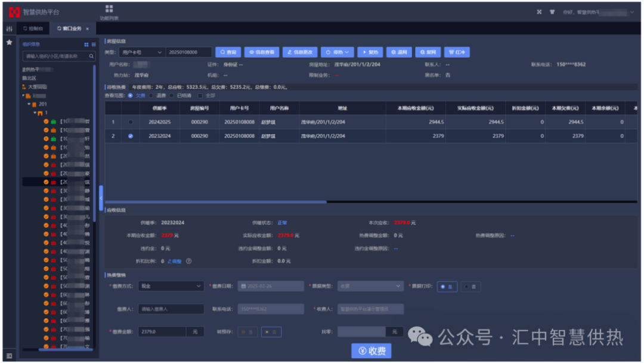
Task: Click the 调整 discount adjust link
Action: pos(174,261)
